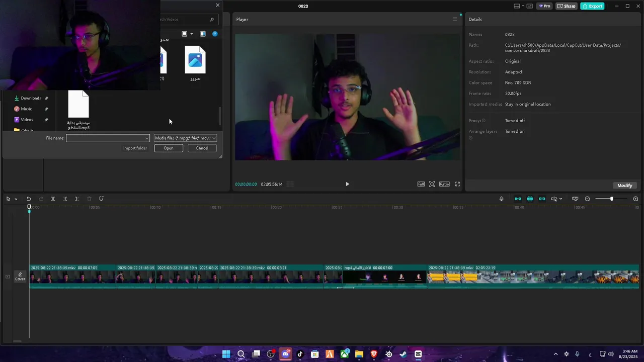Click the playhead marker at 00:00
Viewport: 644px width, 362px height.
click(x=29, y=208)
